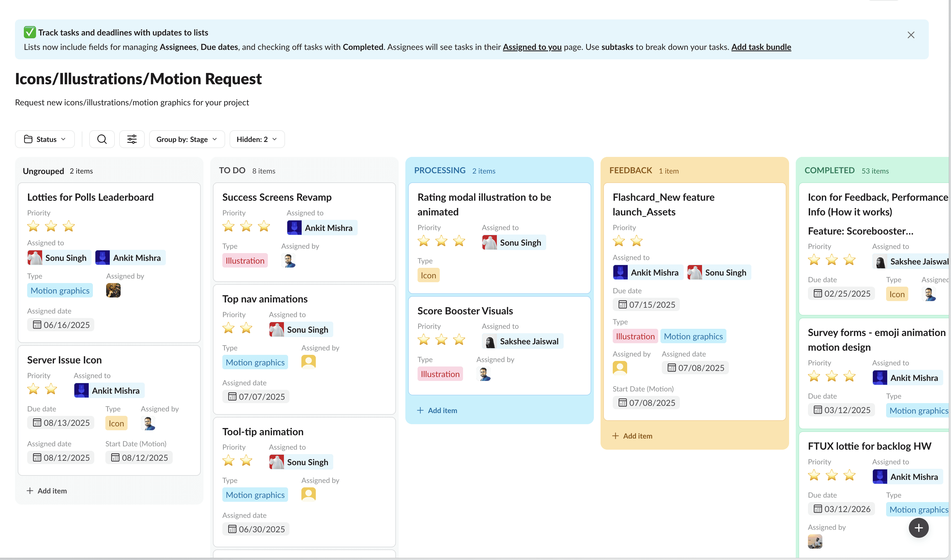Click assigned-by avatar on Score Booster Visuals

pyautogui.click(x=484, y=374)
